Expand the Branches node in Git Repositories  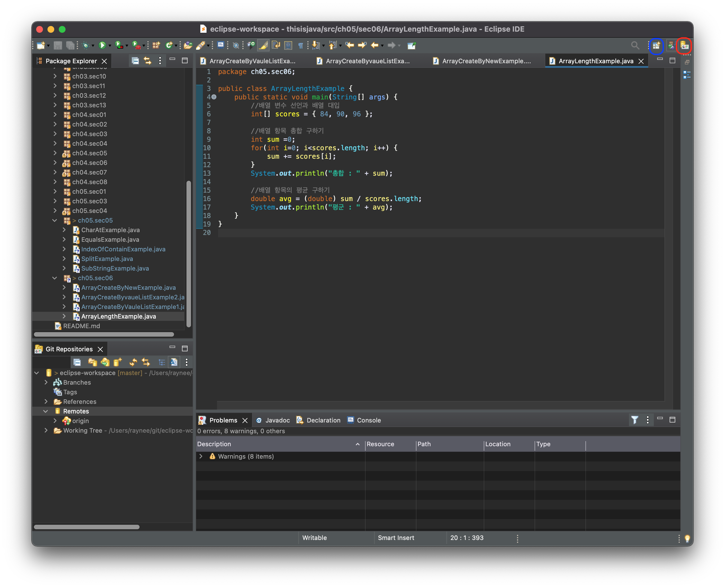pos(46,382)
